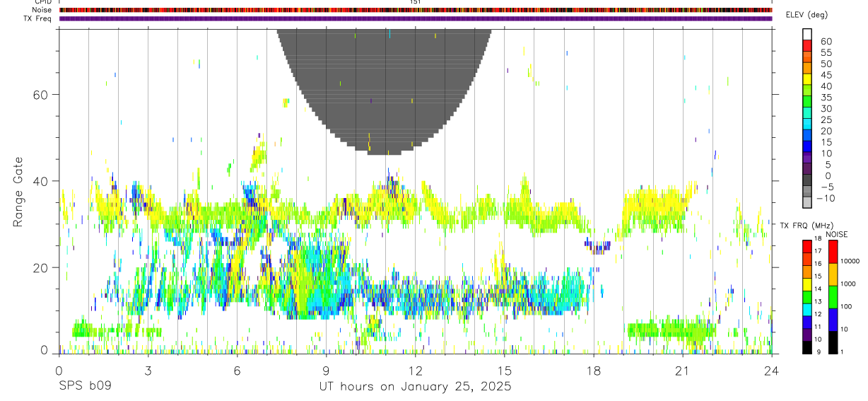Click the x-axis tick label "9"
This screenshot has width=868, height=401.
pyautogui.click(x=326, y=370)
